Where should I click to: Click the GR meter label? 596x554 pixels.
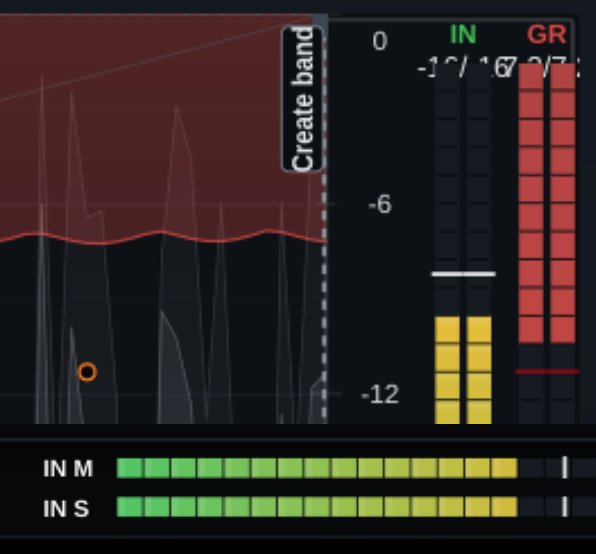[x=547, y=35]
